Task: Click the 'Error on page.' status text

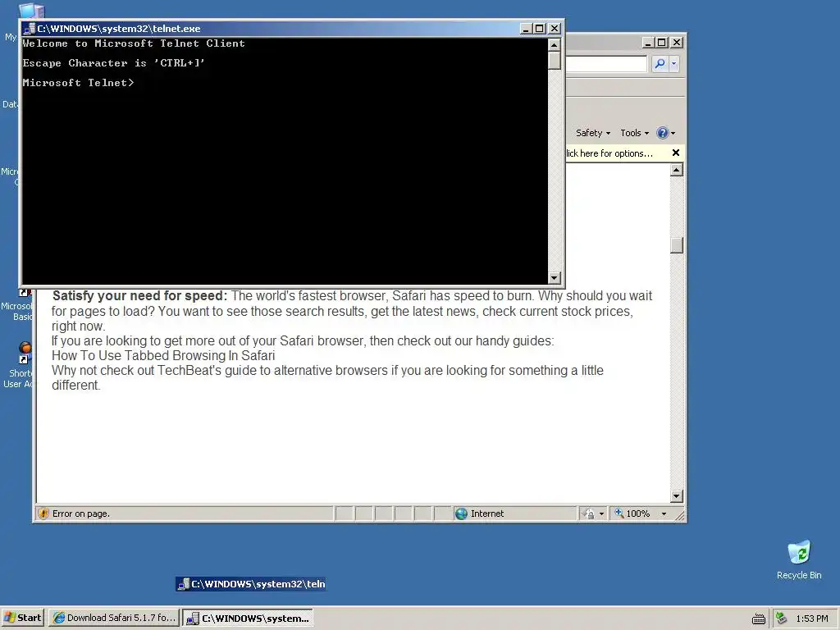Action: (81, 514)
